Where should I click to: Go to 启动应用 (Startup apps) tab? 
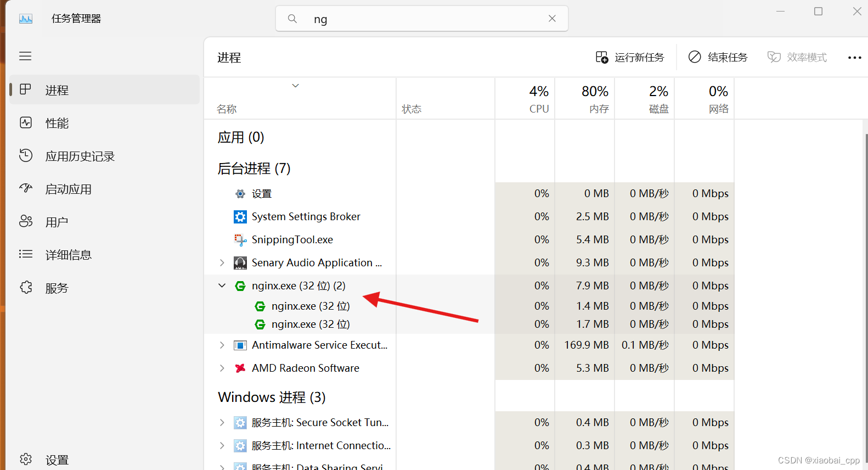tap(105, 189)
